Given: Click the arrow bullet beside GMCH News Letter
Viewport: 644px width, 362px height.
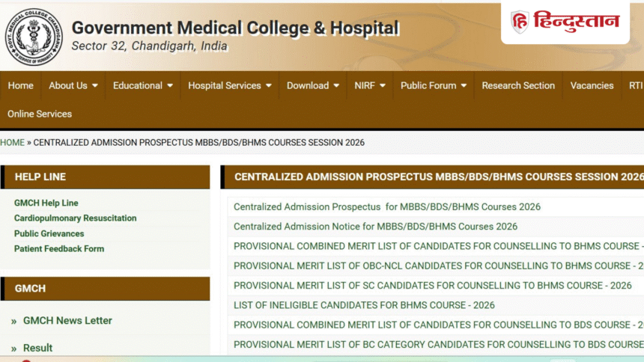Looking at the screenshot, I should [x=14, y=322].
